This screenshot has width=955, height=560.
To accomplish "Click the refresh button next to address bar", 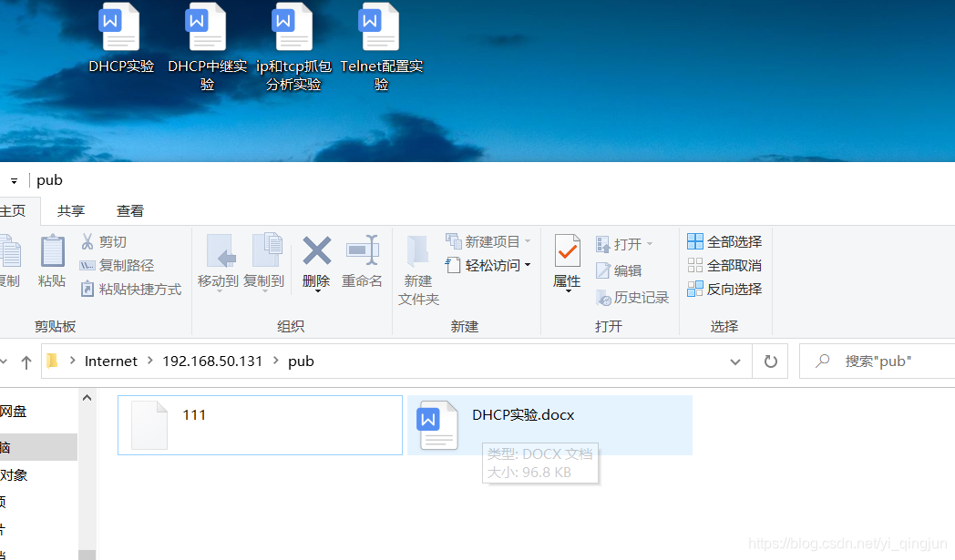I will coord(769,361).
